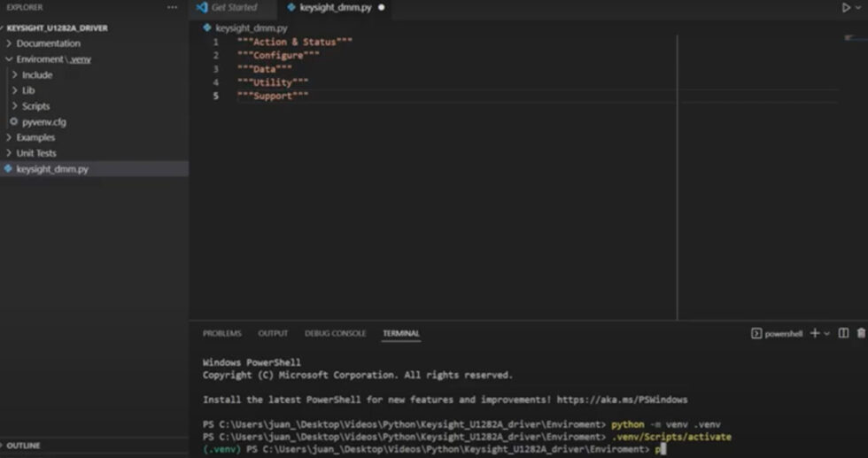
Task: Open Explorer more actions ellipsis
Action: 172,7
